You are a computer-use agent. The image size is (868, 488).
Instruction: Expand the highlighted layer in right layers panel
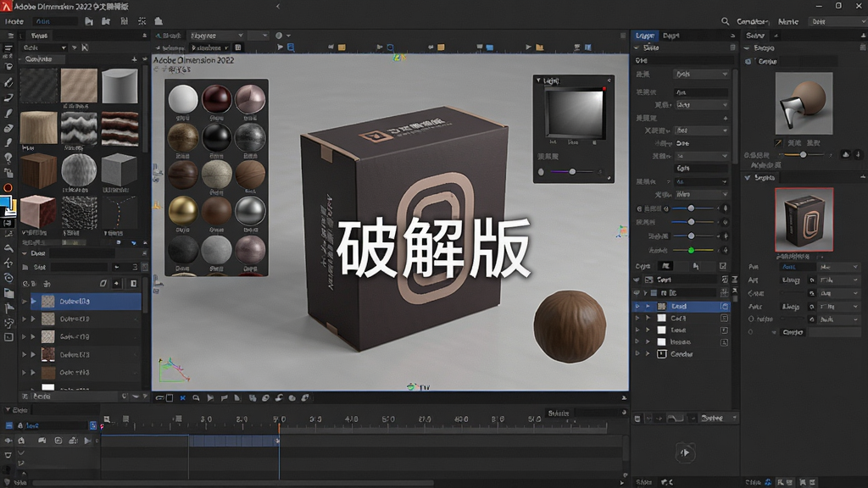tap(648, 306)
